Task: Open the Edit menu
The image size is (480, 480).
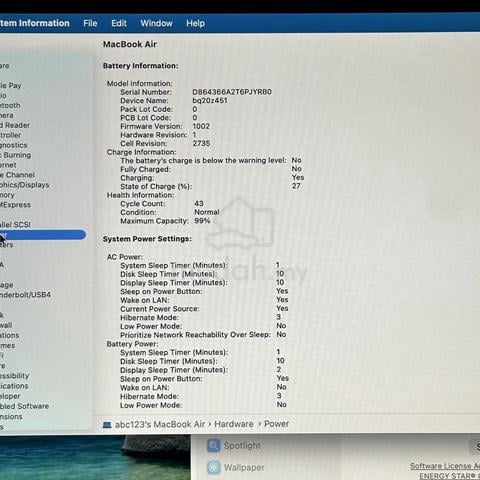Action: click(x=119, y=23)
